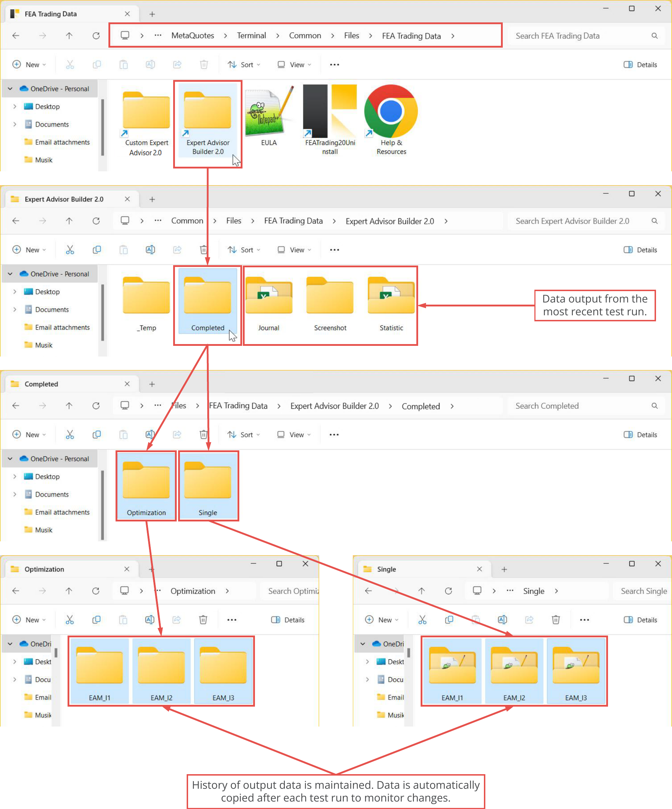Toggle Details pane in FEA Trading Data window
The width and height of the screenshot is (672, 809).
(640, 65)
